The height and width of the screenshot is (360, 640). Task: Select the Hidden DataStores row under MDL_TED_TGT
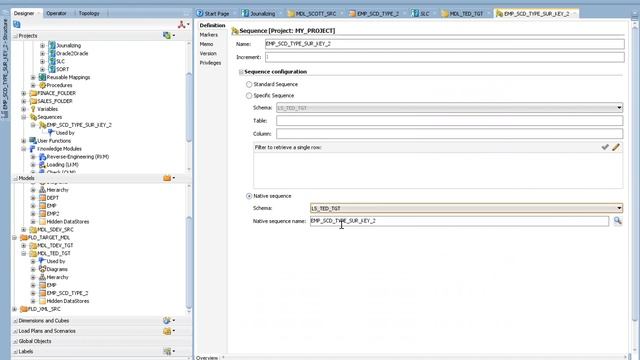point(64,301)
